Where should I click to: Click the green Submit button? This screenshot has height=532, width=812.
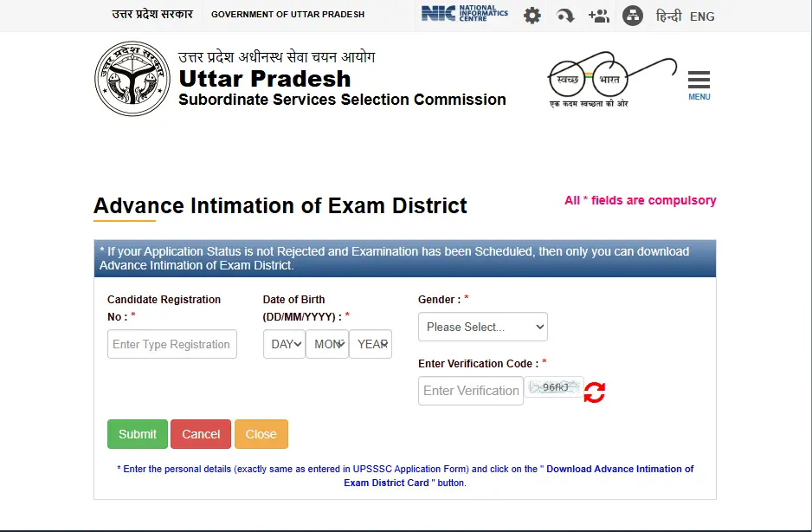coord(138,434)
